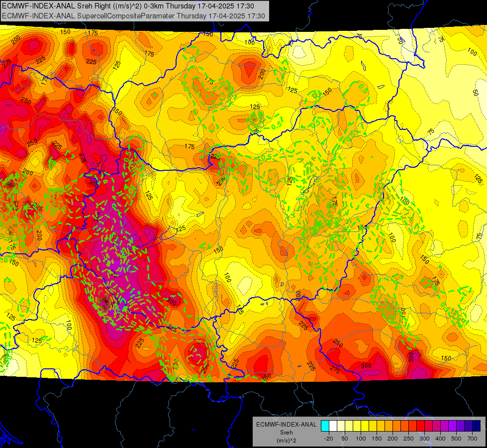Viewport: 487px width, 448px height.
Task: Click the 700 tick label in legend scale
Action: (472, 439)
